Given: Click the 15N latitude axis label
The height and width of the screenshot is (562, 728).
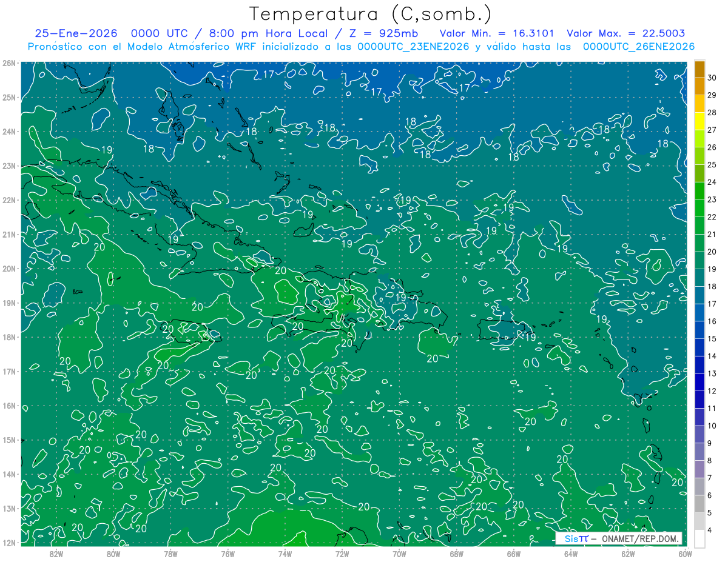Looking at the screenshot, I should coord(8,440).
